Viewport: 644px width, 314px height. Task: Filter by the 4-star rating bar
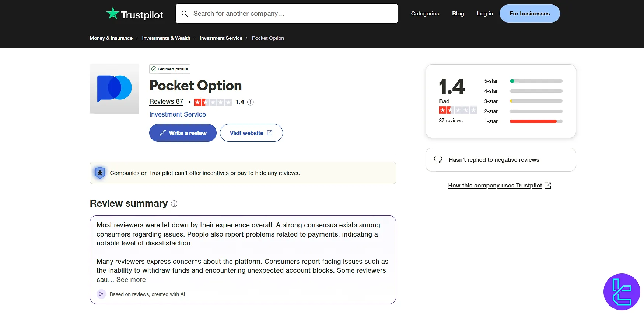click(536, 91)
